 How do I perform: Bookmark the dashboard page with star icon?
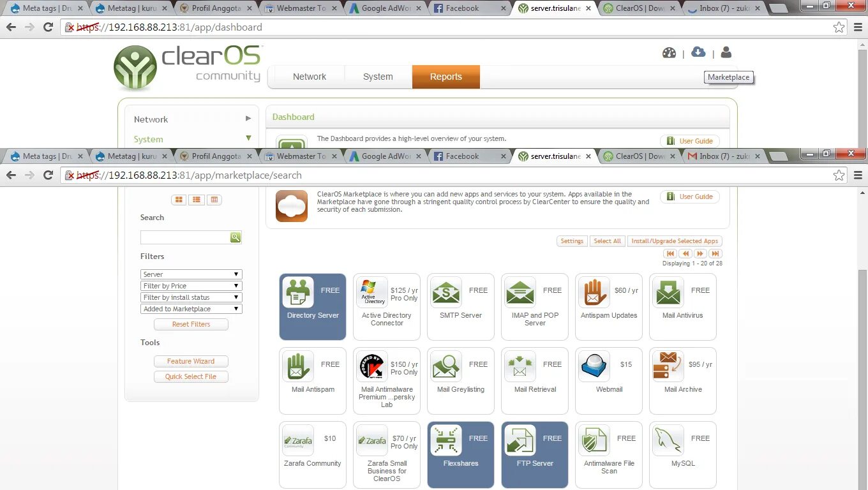point(839,27)
